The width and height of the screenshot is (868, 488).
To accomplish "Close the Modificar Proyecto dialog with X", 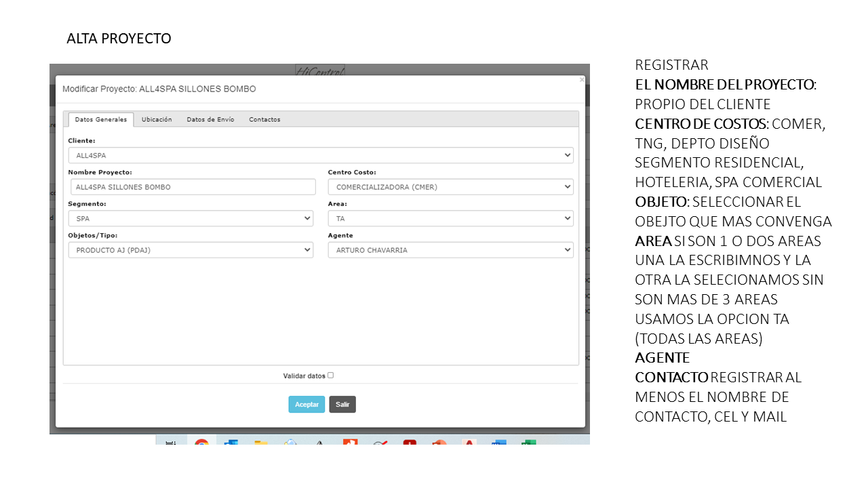I will click(581, 79).
